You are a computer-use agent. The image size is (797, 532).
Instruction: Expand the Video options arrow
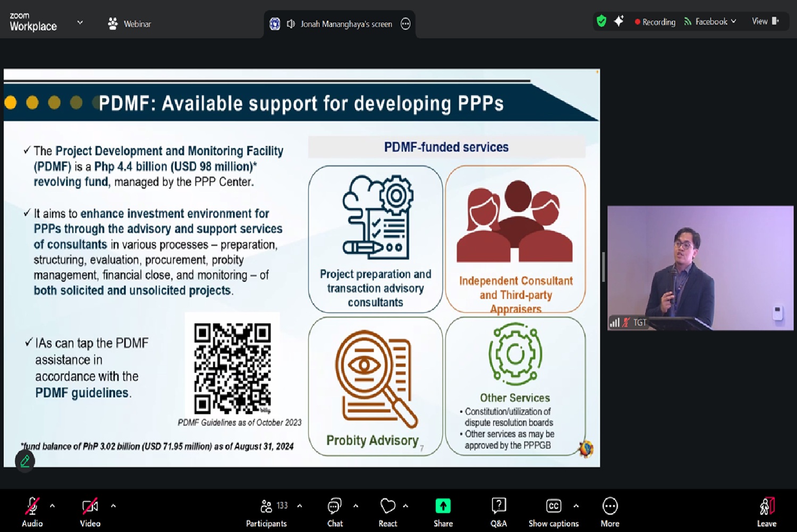coord(113,506)
